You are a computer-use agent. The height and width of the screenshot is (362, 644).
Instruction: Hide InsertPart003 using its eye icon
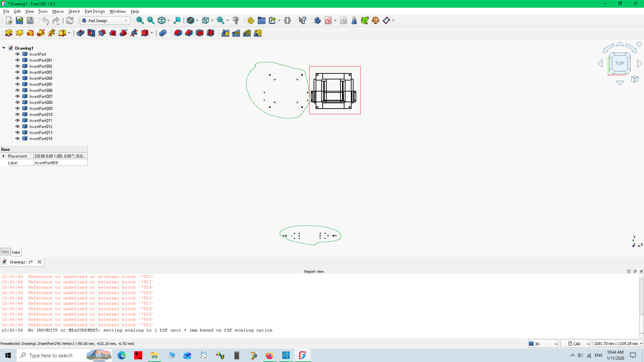(17, 72)
